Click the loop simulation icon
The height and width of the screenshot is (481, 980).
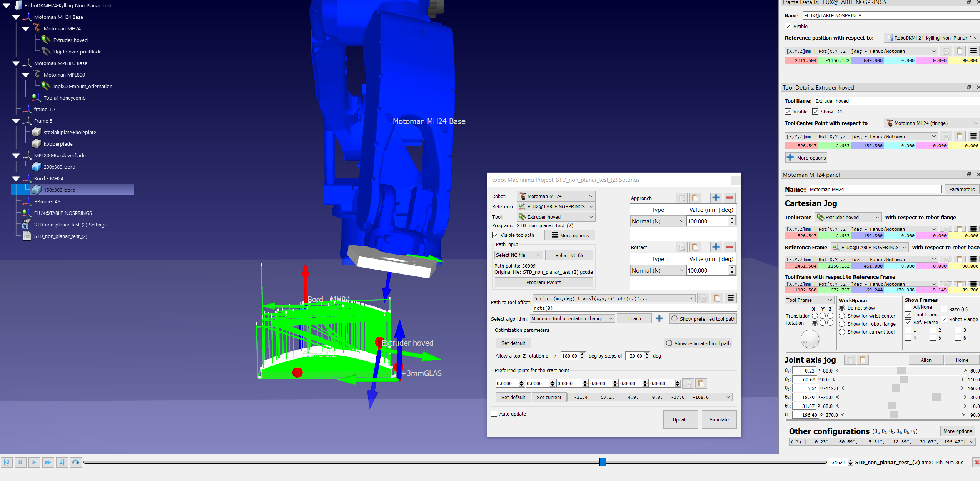pyautogui.click(x=76, y=462)
